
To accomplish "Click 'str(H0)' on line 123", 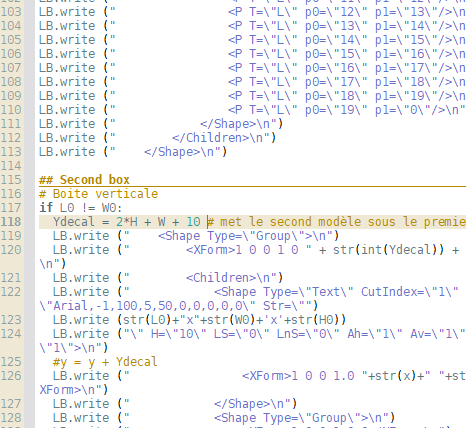I will [x=315, y=320].
